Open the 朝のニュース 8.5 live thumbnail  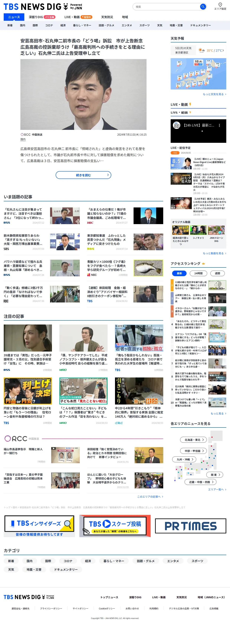tap(181, 163)
